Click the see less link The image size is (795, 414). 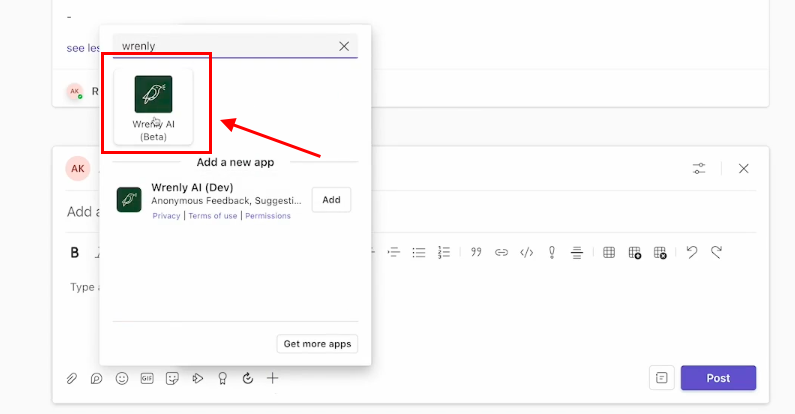coord(83,48)
